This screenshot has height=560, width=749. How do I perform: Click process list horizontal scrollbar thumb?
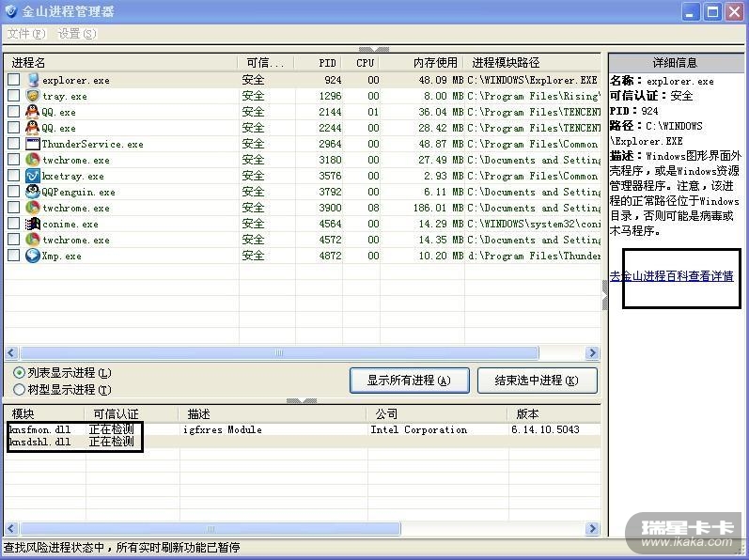click(279, 352)
